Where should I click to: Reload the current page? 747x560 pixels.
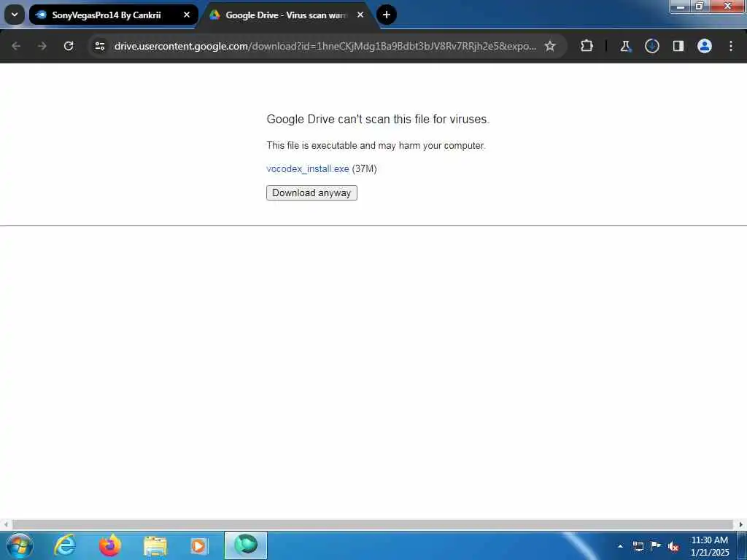point(69,46)
